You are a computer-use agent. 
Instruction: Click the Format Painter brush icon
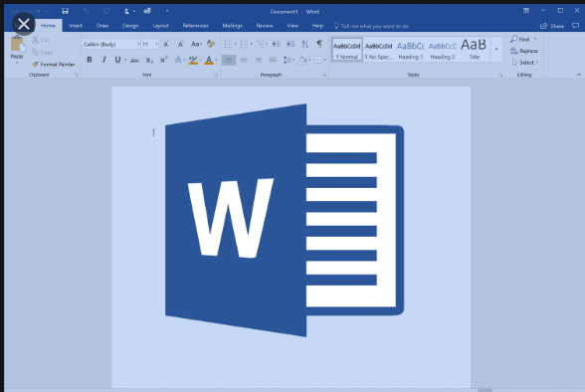(36, 64)
